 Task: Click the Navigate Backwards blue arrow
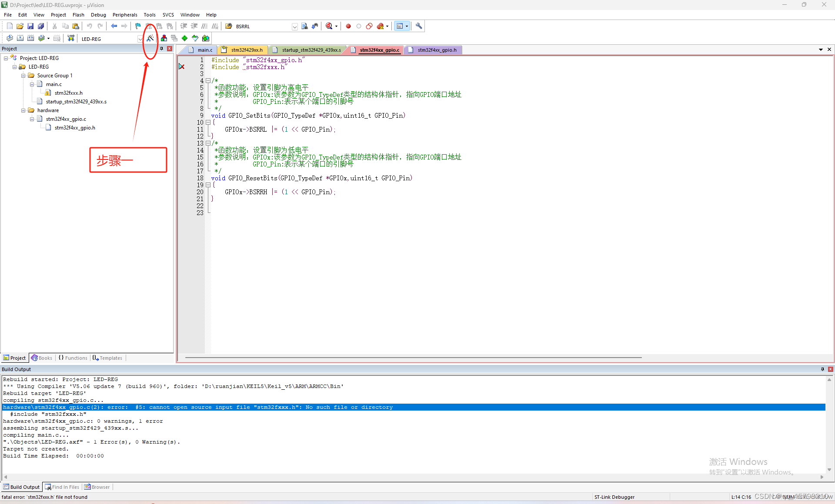pos(114,26)
